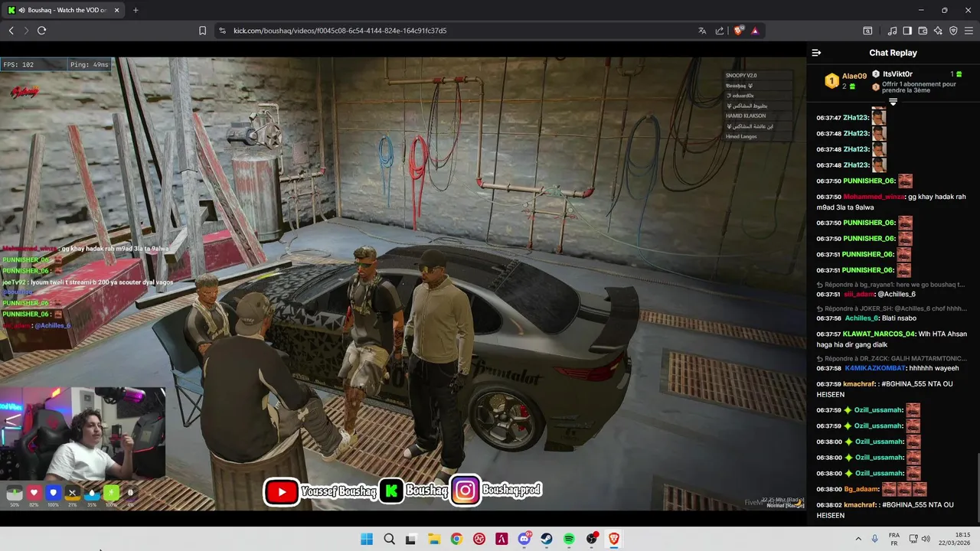Click the Chat Replay title
The image size is (980, 551).
point(893,53)
